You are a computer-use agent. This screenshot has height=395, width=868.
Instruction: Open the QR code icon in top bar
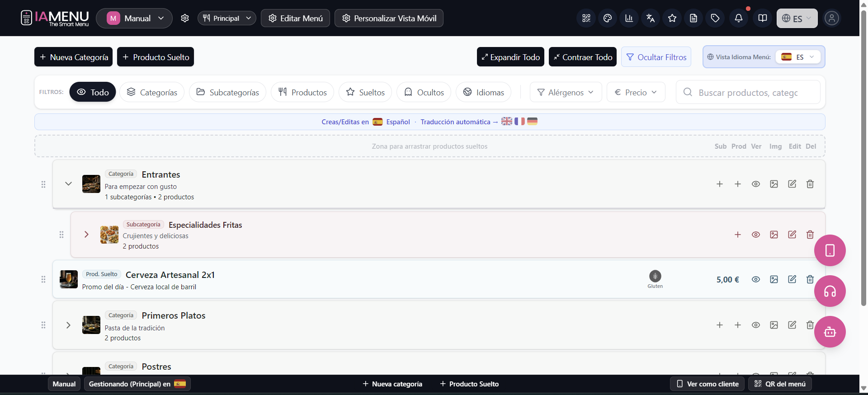click(586, 18)
